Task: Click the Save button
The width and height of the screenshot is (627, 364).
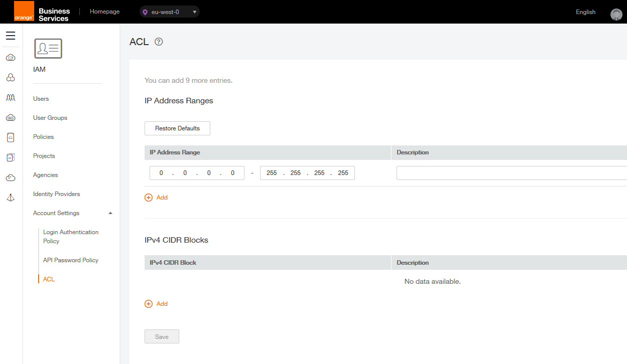Action: pyautogui.click(x=162, y=336)
